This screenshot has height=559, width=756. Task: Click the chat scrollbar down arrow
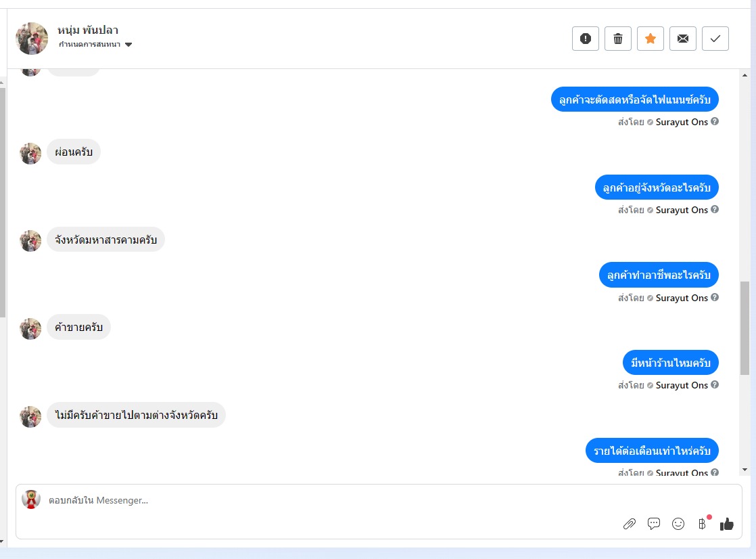745,470
